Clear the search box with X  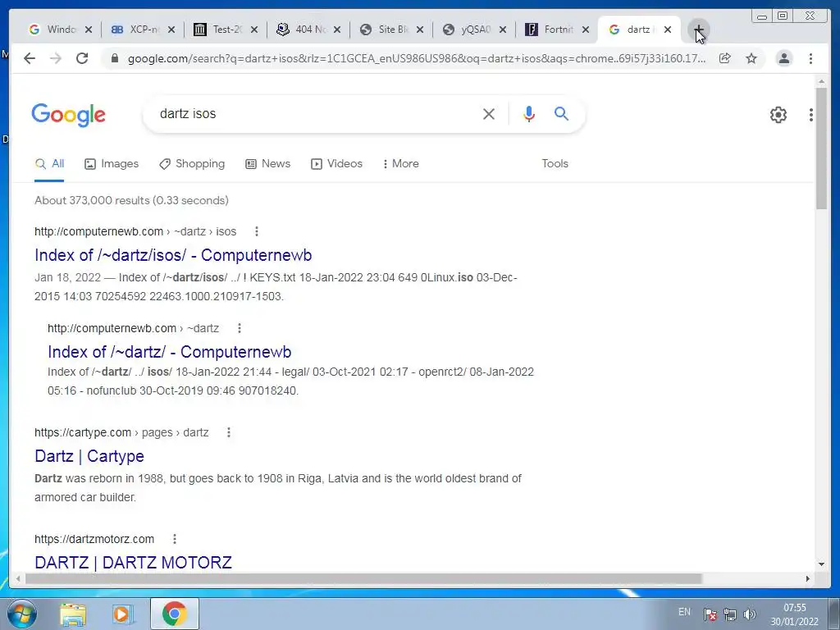489,113
